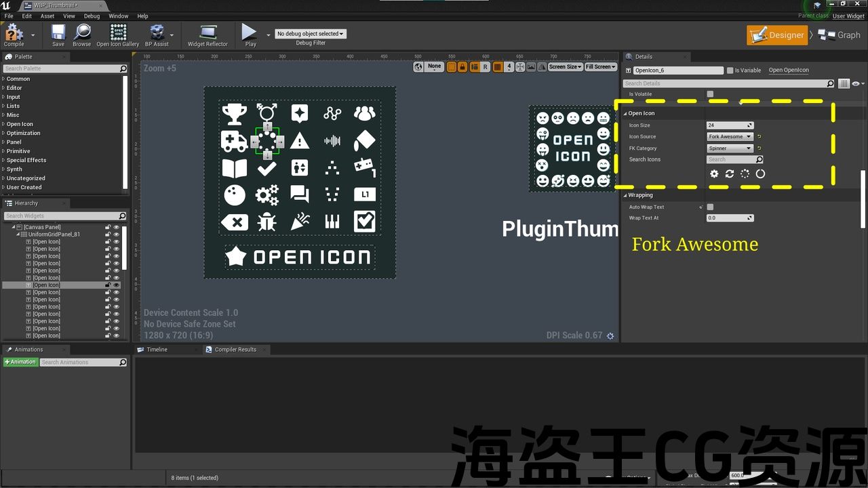
Task: Click the DPI Scale settings gear
Action: click(x=610, y=335)
